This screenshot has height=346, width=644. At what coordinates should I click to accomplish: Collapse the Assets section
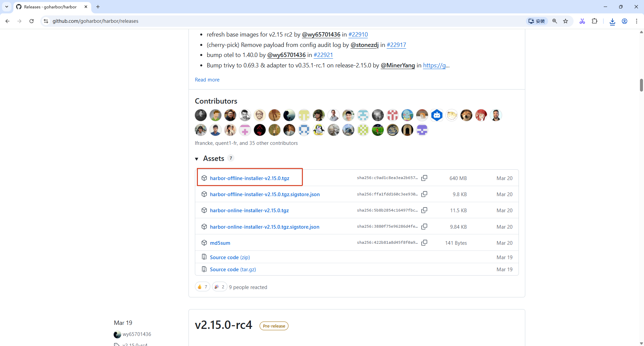coord(197,159)
